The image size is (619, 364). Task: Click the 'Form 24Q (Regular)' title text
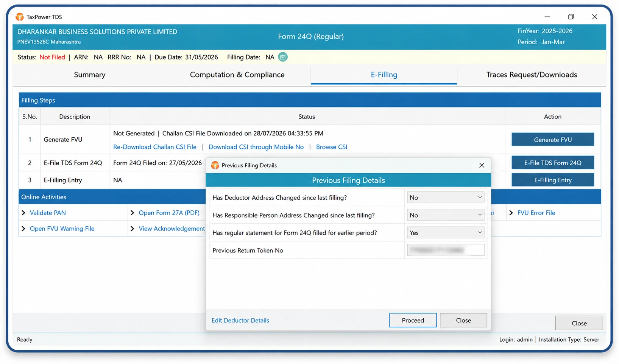(x=311, y=36)
